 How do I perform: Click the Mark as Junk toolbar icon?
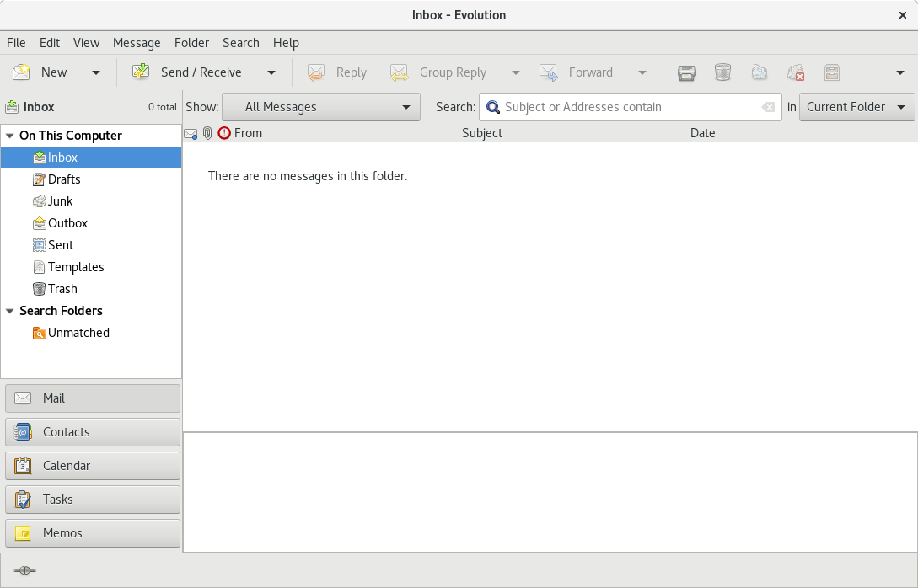coord(760,72)
